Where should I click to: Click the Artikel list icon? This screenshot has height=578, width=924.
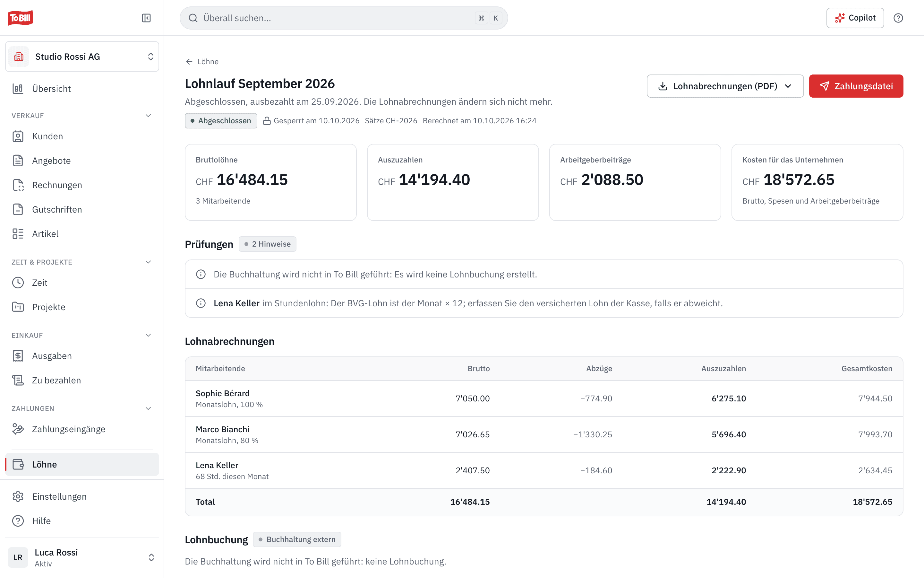[x=18, y=234]
